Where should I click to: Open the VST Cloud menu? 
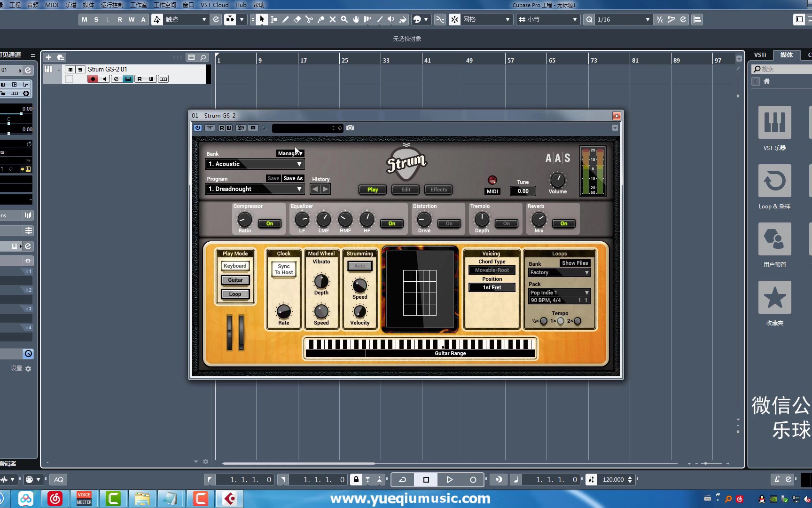(x=214, y=5)
